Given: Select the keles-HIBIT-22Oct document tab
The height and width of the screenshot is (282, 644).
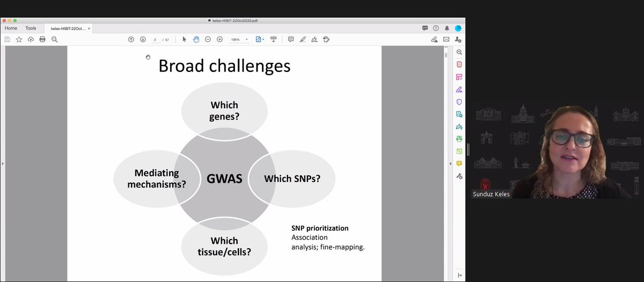Looking at the screenshot, I should [x=68, y=28].
